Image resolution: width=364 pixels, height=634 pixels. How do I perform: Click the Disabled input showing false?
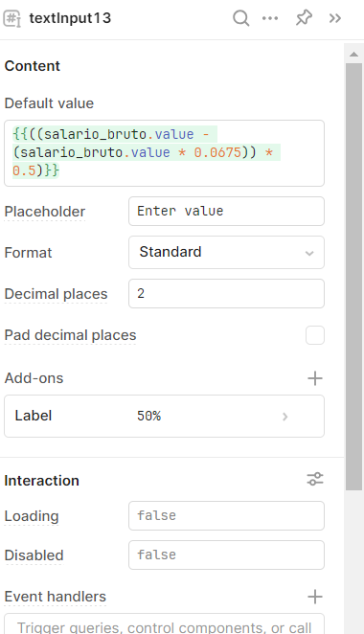click(226, 555)
